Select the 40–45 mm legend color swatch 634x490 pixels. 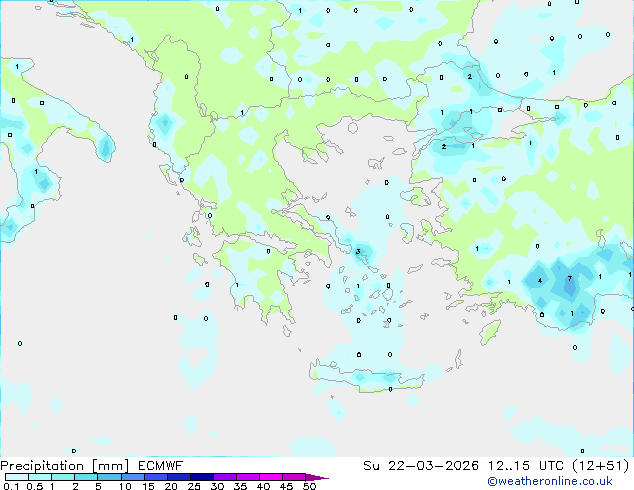click(x=271, y=477)
